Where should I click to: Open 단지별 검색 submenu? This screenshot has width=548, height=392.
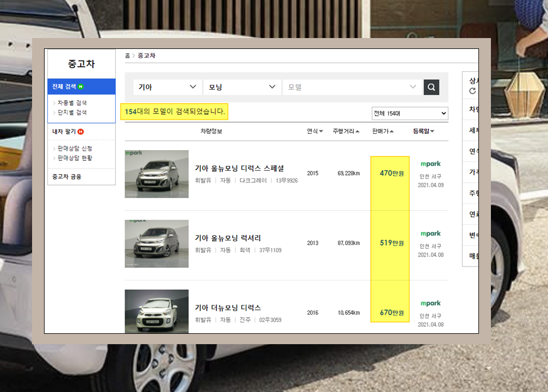click(x=72, y=112)
